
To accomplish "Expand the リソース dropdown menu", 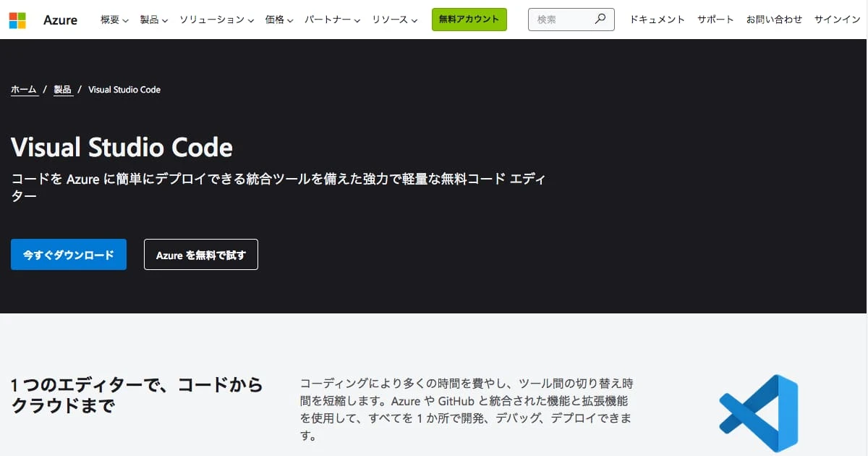I will tap(395, 20).
